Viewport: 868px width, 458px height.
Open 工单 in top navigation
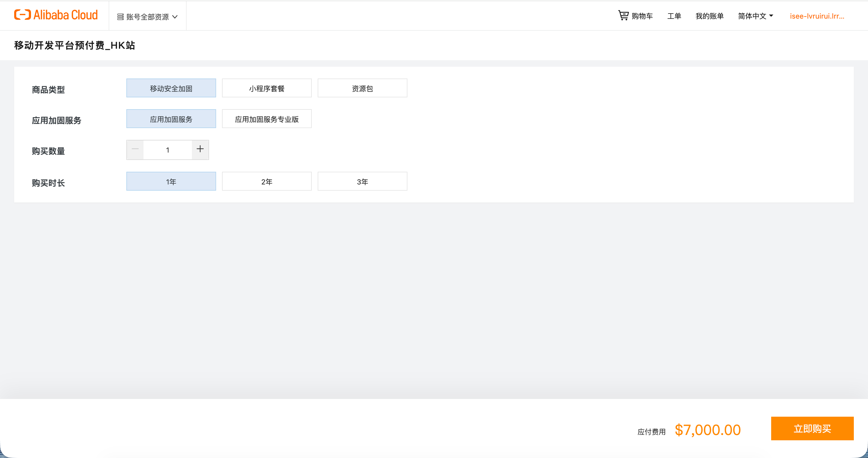(x=674, y=16)
